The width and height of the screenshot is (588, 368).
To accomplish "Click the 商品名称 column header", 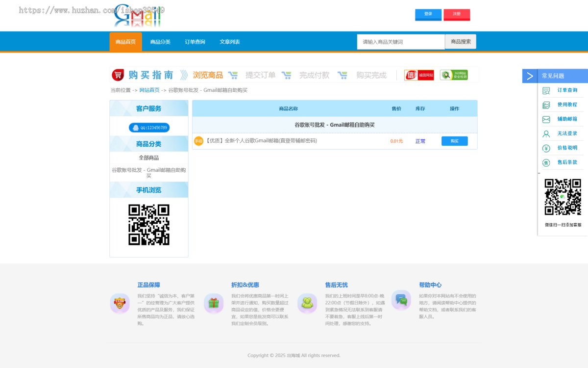I will tap(289, 109).
